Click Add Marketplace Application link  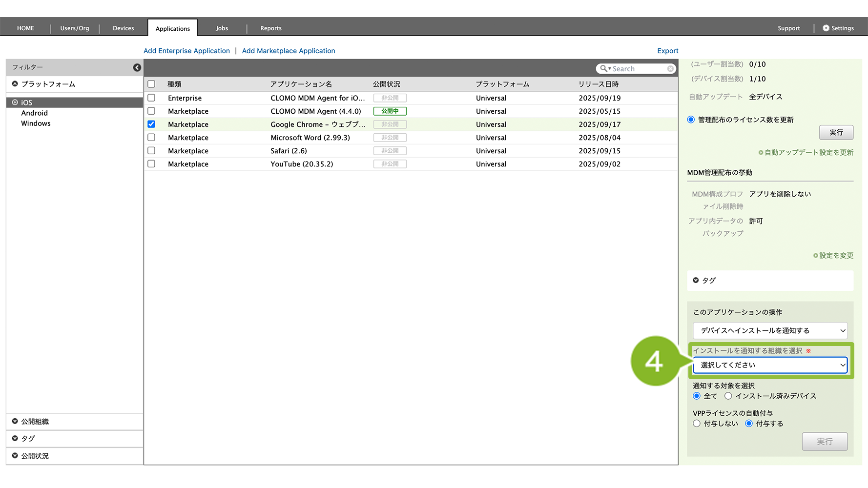[289, 51]
